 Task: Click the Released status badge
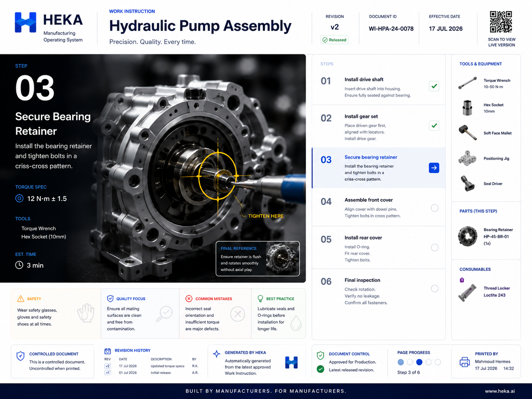tap(335, 40)
